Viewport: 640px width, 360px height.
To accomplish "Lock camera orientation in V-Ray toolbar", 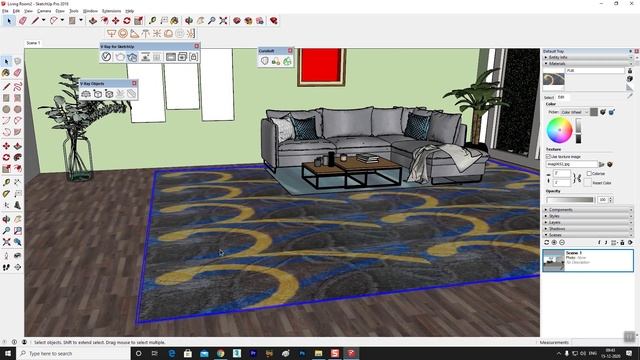I will pyautogui.click(x=193, y=57).
